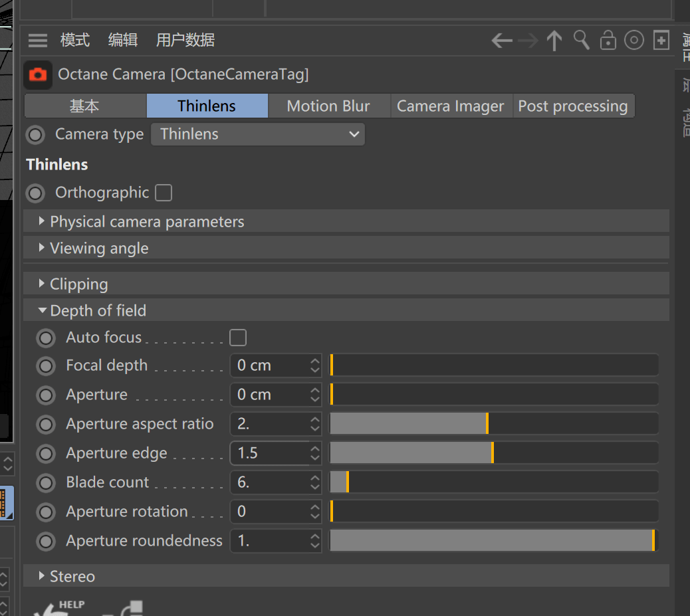Click the circular target mode icon

coord(634,41)
